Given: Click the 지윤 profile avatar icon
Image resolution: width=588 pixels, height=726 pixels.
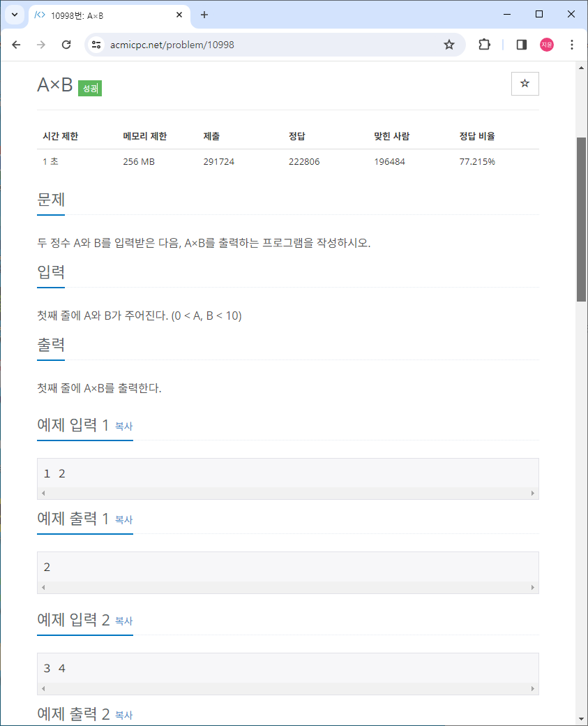Looking at the screenshot, I should click(546, 44).
